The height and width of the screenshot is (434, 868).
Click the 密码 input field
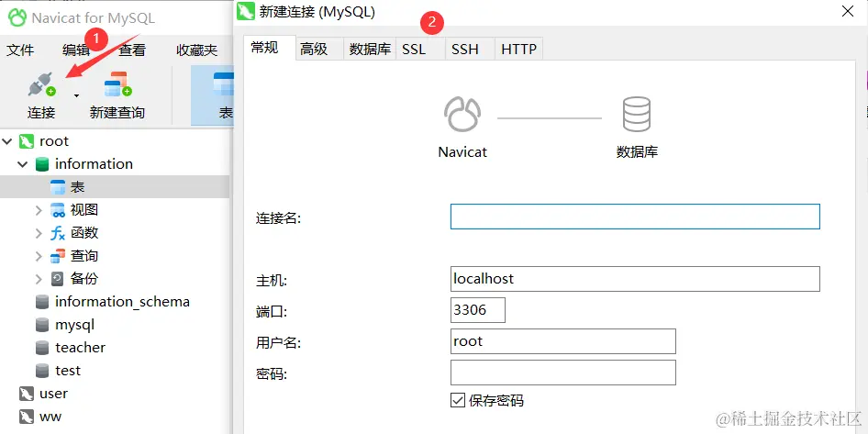pyautogui.click(x=563, y=373)
